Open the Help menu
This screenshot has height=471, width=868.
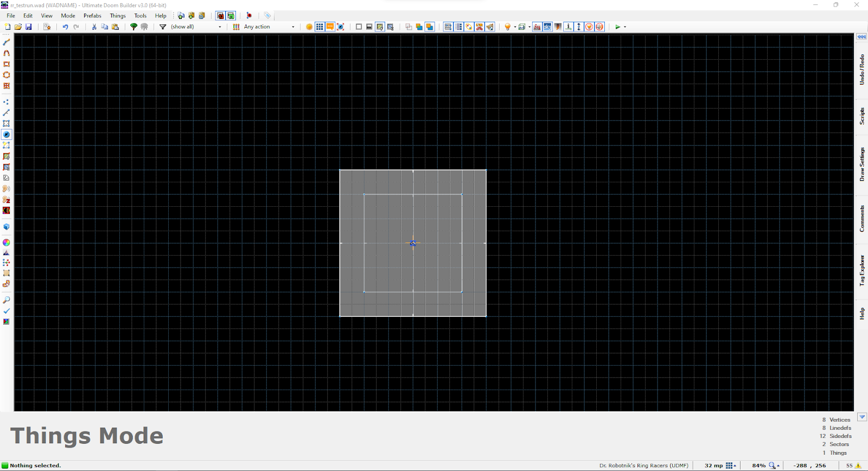point(161,16)
